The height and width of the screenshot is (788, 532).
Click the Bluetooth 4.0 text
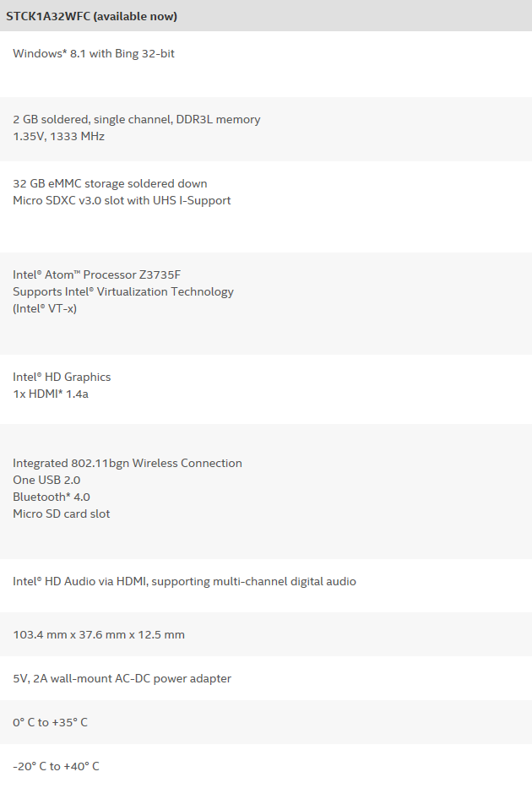pyautogui.click(x=52, y=497)
